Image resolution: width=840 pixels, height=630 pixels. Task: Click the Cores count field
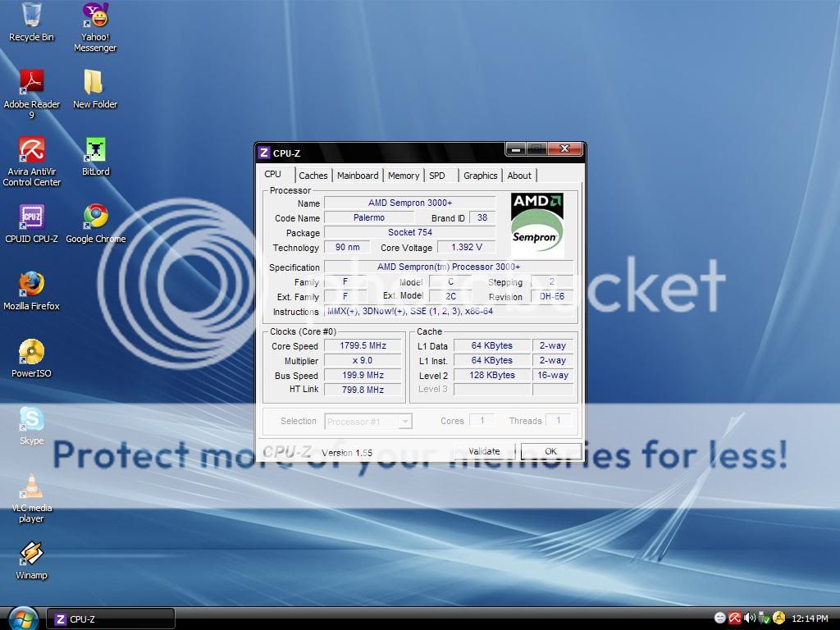pyautogui.click(x=482, y=421)
